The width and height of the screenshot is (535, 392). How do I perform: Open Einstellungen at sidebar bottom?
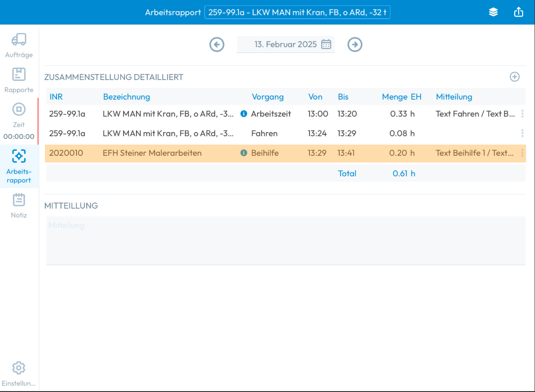[x=19, y=374]
